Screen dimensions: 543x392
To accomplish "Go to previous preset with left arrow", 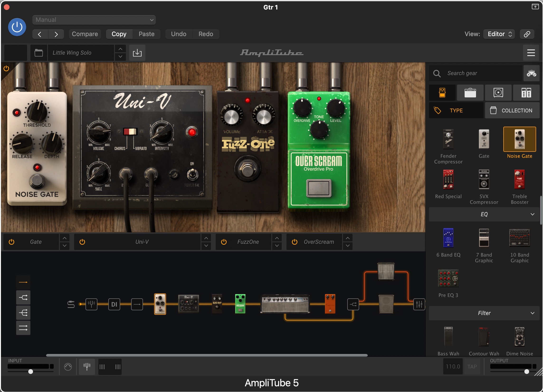I will 40,34.
